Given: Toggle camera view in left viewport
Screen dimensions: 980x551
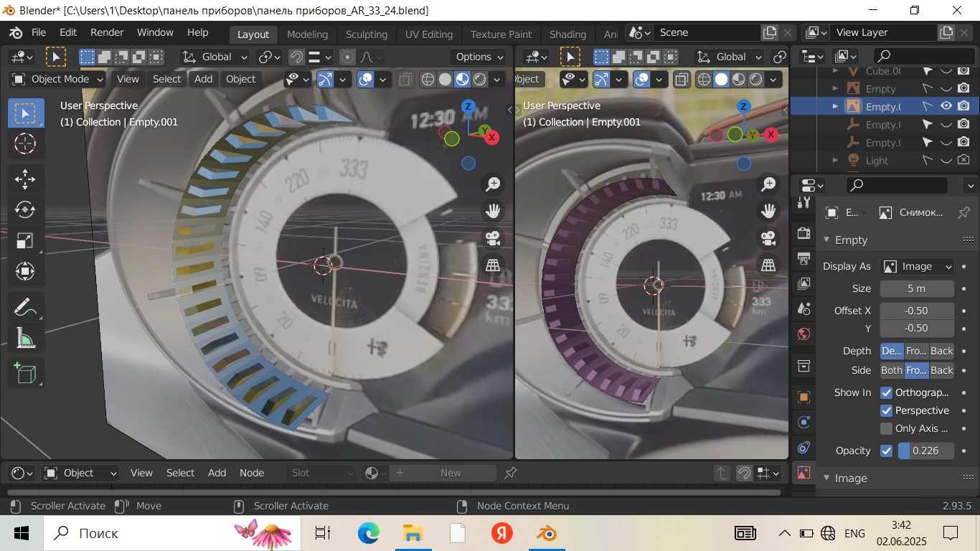Looking at the screenshot, I should 493,238.
